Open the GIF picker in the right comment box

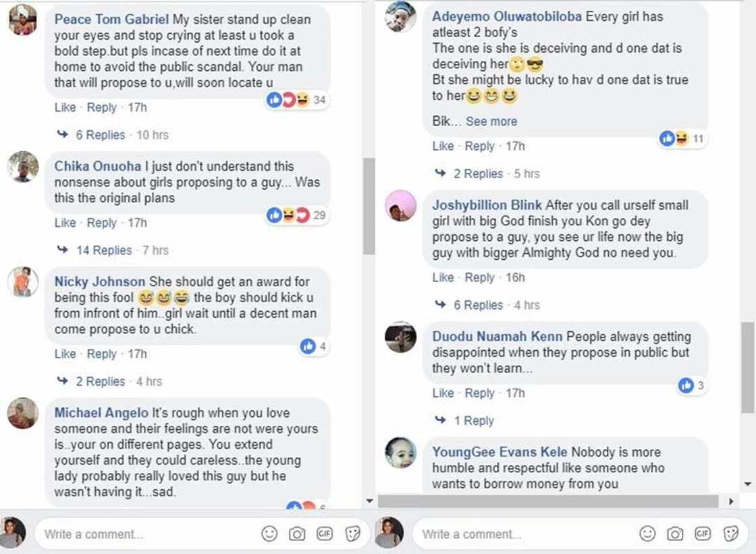703,533
